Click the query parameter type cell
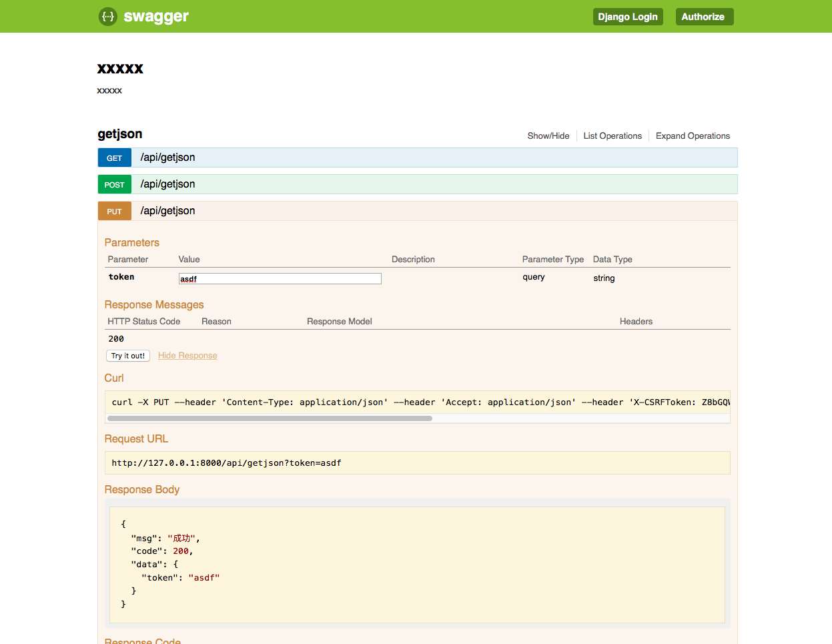 (x=534, y=277)
